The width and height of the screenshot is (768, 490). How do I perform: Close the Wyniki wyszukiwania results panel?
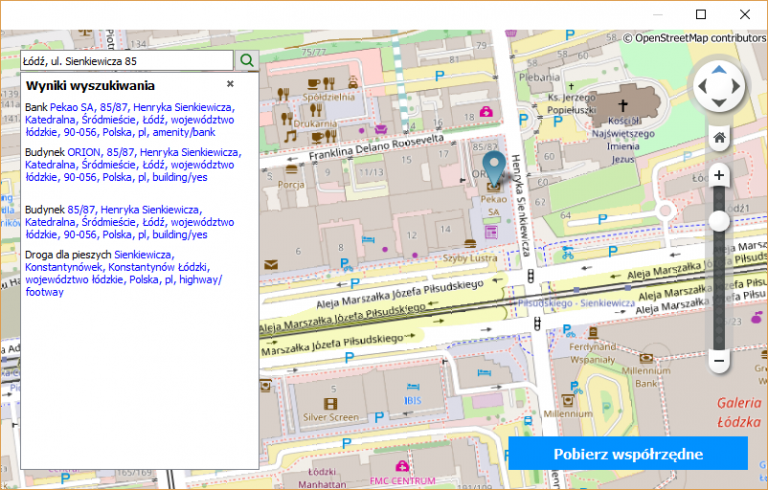230,85
